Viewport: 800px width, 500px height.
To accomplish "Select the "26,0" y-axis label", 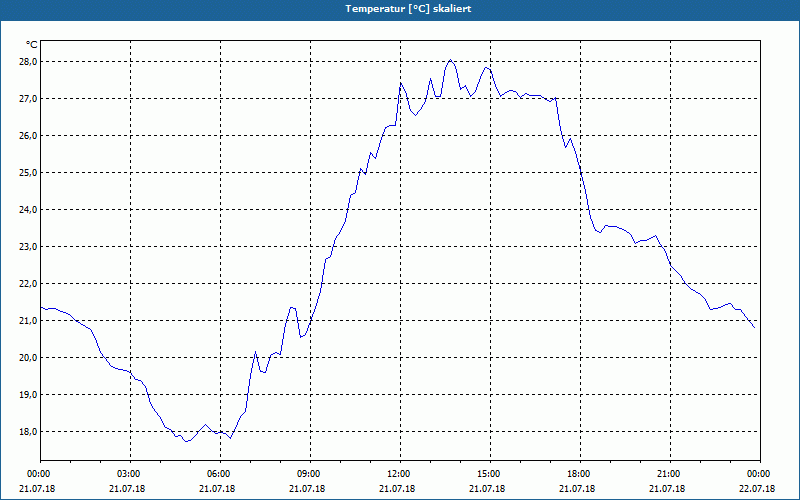I will coord(28,136).
